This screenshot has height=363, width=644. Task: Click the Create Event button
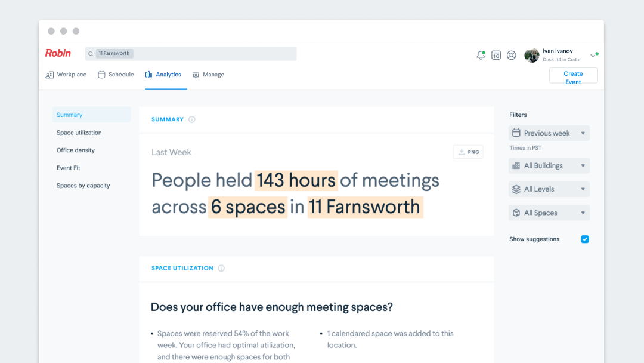point(574,76)
